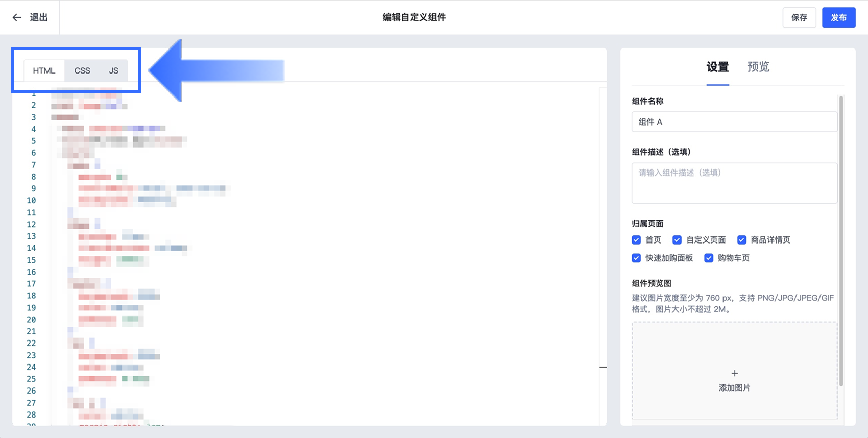Show the 设置 panel tab
This screenshot has height=438, width=868.
717,67
